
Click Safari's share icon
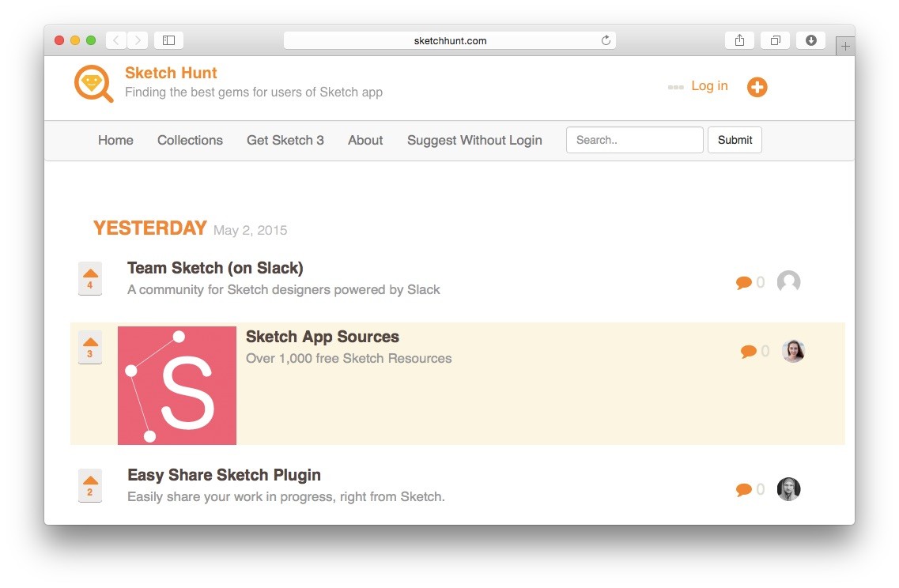point(739,40)
